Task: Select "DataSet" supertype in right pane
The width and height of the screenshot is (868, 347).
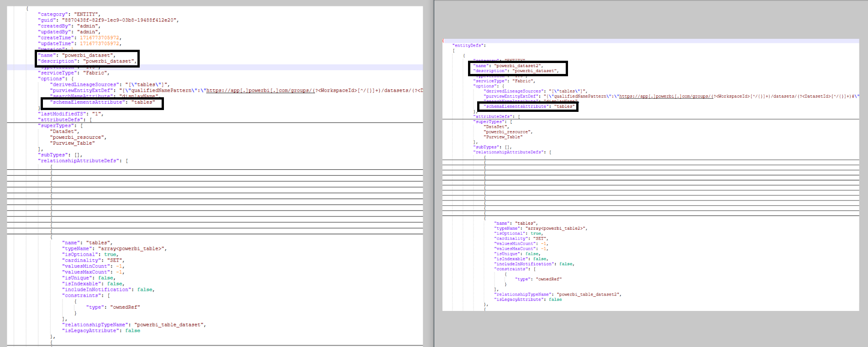Action: pos(495,127)
